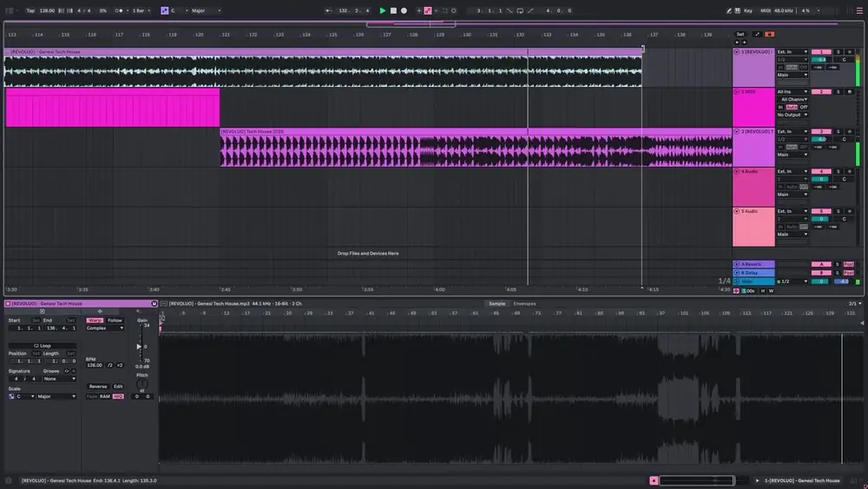Click the clip Gain slider handle
Screen dimensions: 868x489
139,347
